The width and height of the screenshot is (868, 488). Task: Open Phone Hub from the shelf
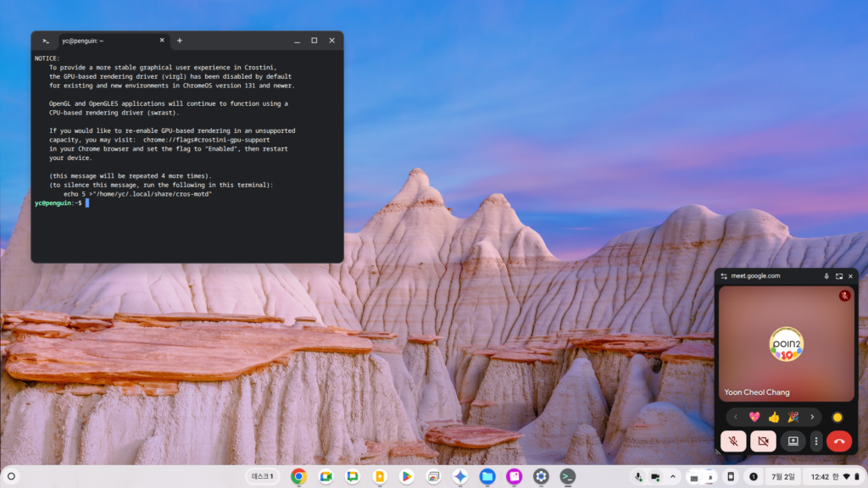point(731,476)
